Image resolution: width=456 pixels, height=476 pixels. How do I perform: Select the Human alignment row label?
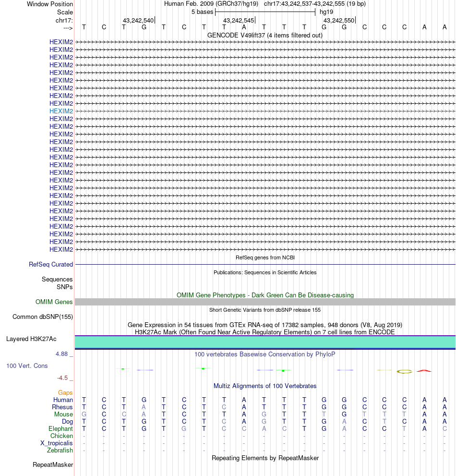63,400
